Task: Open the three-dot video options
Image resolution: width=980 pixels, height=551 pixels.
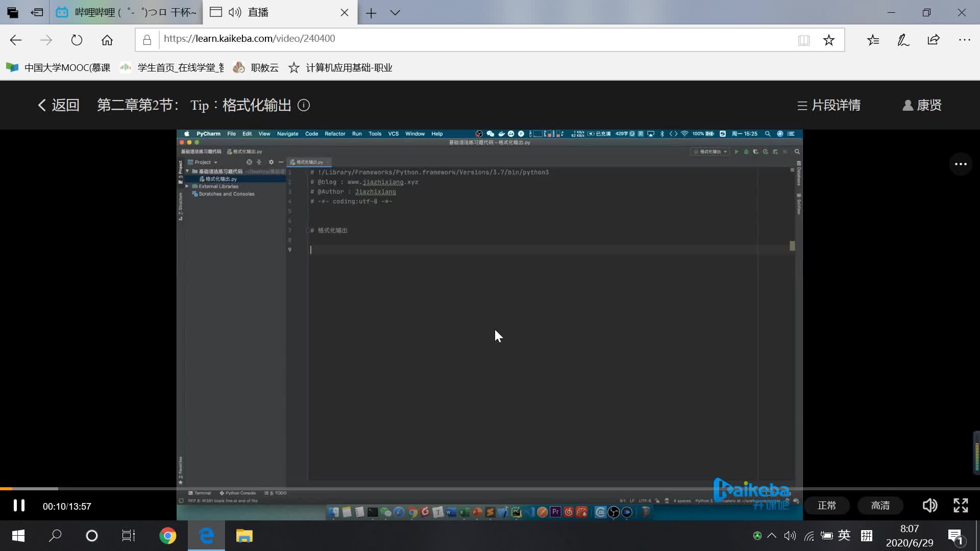Action: 961,164
